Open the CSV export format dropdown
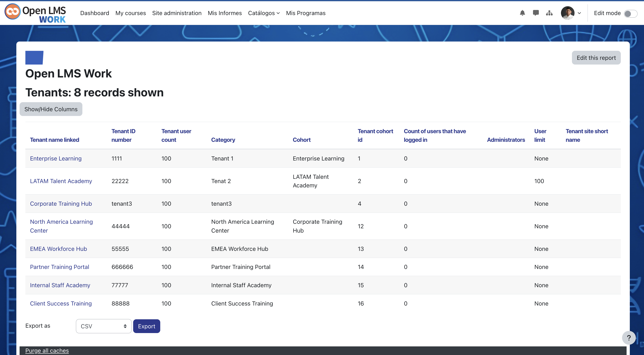This screenshot has height=355, width=644. (103, 326)
